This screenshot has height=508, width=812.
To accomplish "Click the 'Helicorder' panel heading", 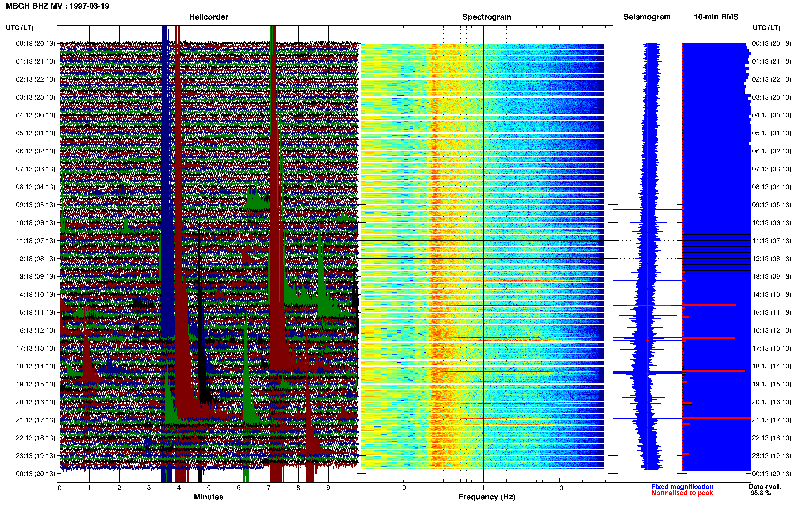I will coord(209,17).
